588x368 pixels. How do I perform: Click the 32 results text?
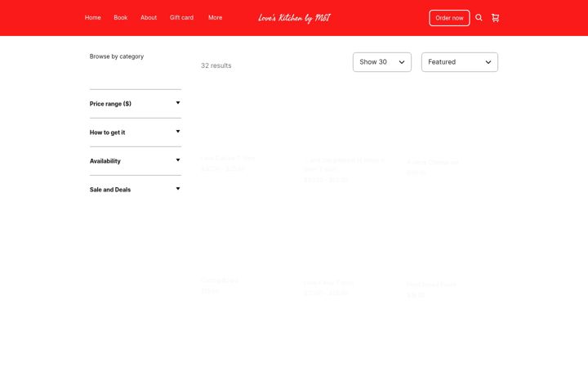click(x=216, y=65)
